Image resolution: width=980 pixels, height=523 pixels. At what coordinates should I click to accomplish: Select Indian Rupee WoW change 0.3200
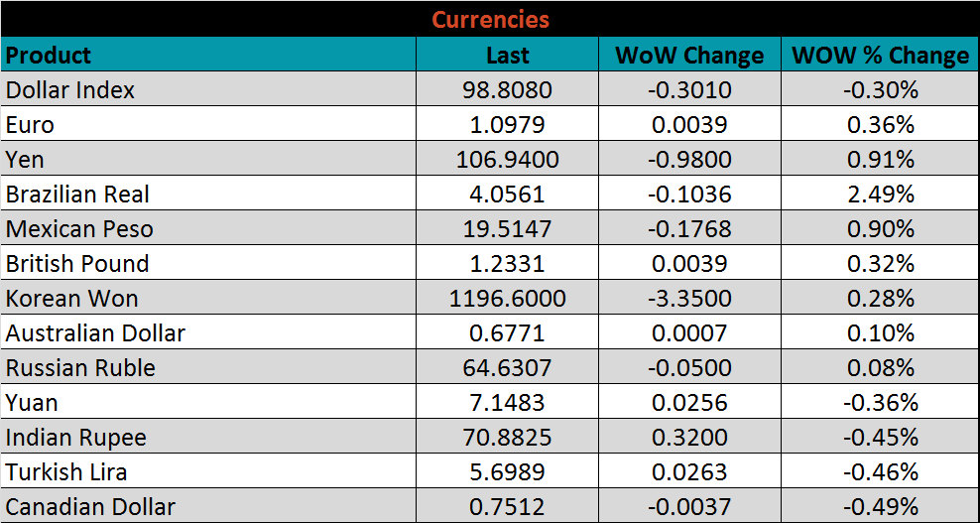689,438
